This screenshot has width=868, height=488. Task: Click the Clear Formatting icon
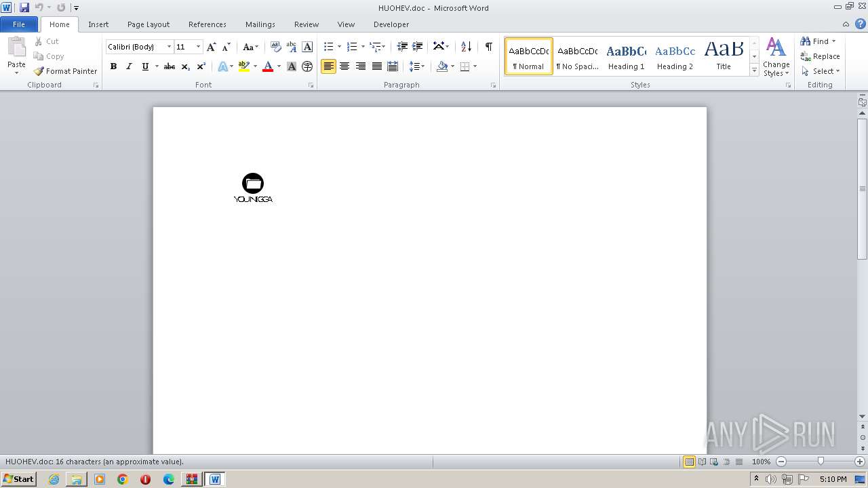pyautogui.click(x=275, y=47)
